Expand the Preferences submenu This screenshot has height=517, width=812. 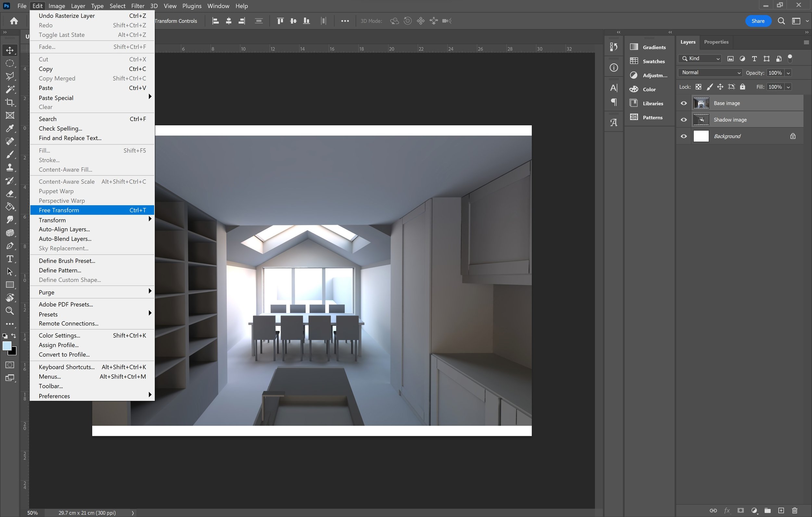92,396
